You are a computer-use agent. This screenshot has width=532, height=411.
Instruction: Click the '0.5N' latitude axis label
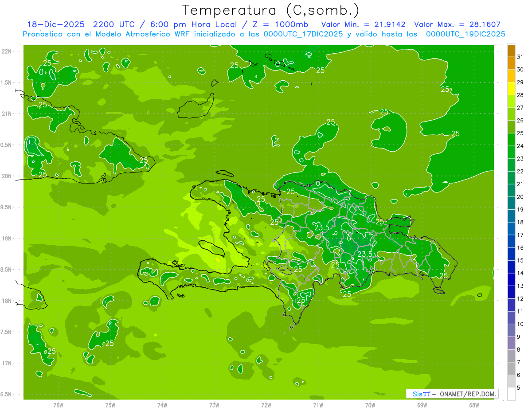[7, 145]
